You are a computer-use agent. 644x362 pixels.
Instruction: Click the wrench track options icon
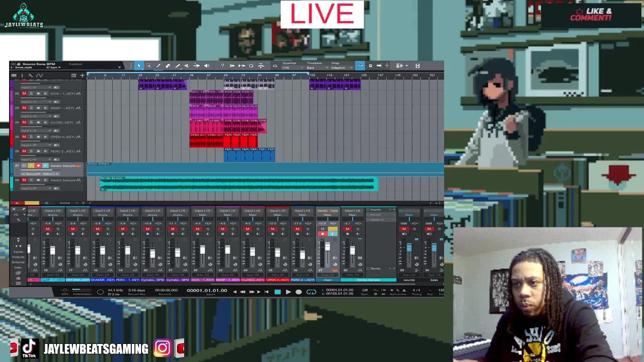pyautogui.click(x=30, y=75)
